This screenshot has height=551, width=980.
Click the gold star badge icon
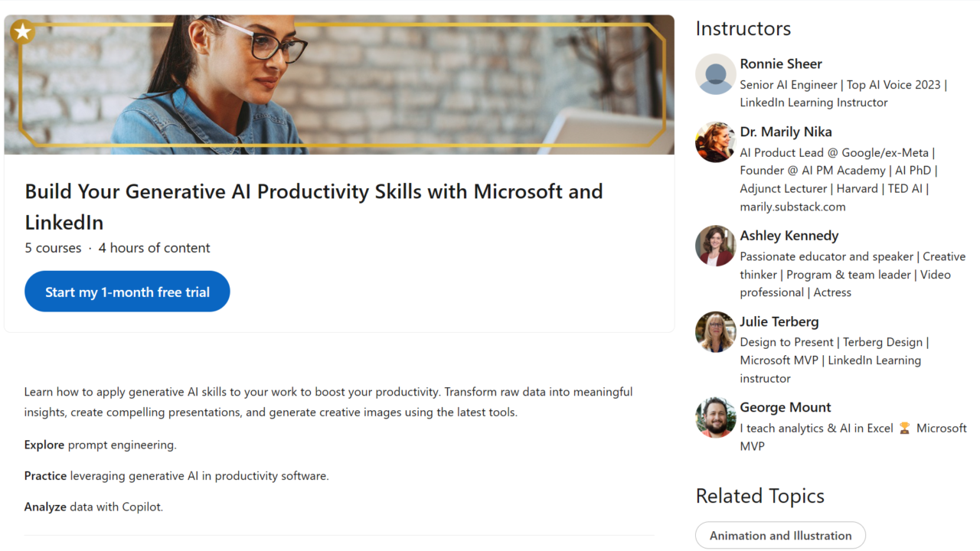(23, 31)
